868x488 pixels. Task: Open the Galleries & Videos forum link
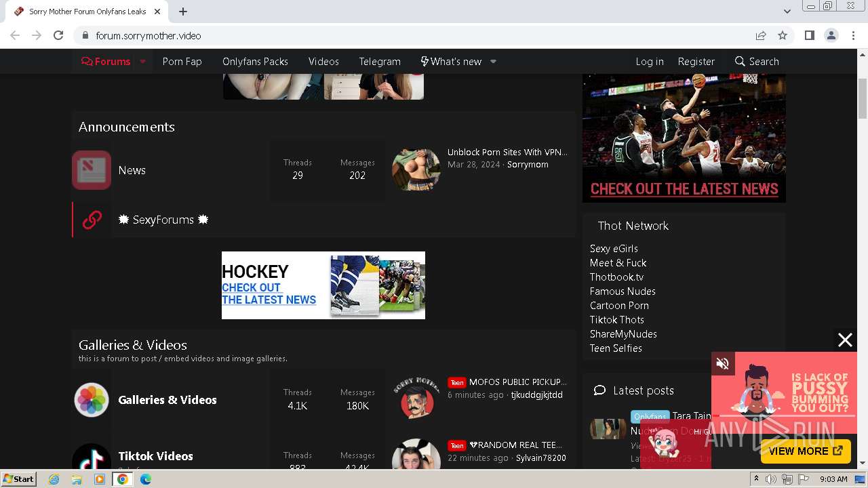pos(167,400)
